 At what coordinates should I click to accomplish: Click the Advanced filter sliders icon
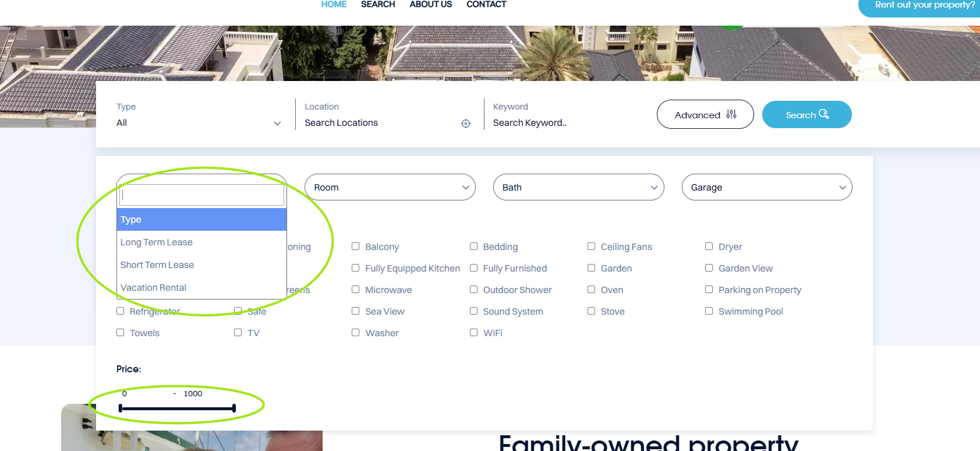coord(731,115)
